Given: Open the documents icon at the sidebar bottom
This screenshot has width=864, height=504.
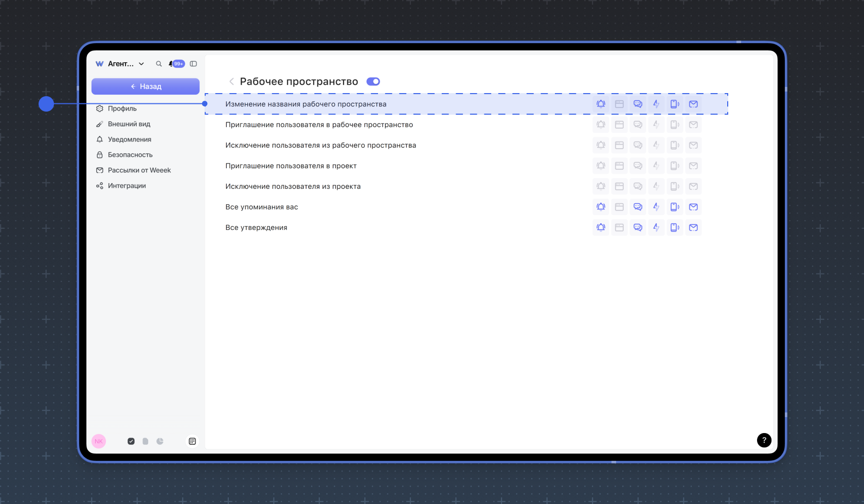Looking at the screenshot, I should 146,441.
